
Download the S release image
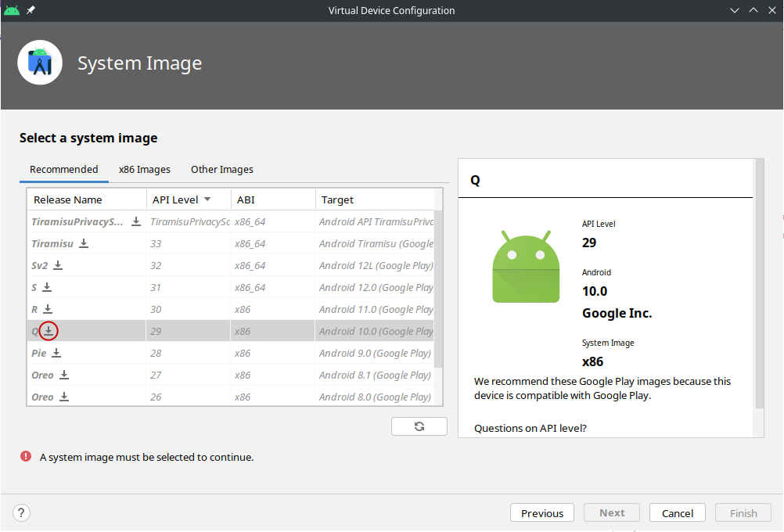coord(47,287)
